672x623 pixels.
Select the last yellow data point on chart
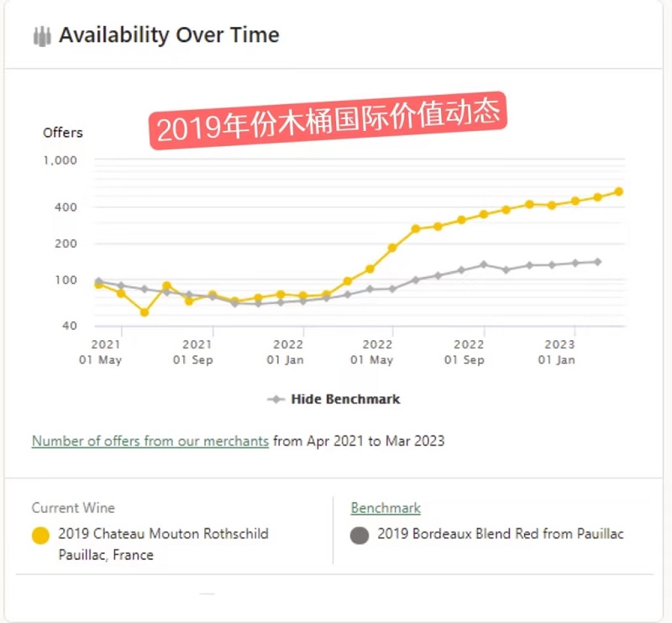619,191
